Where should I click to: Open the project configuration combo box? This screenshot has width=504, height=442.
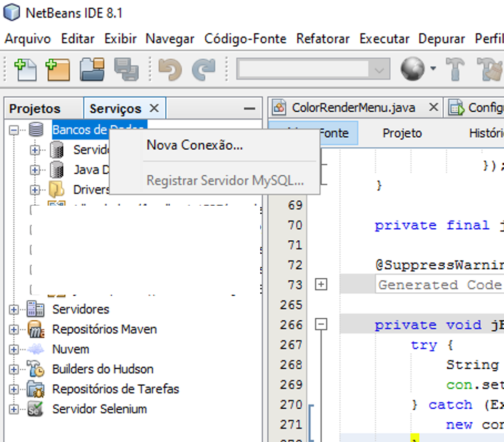[x=313, y=69]
